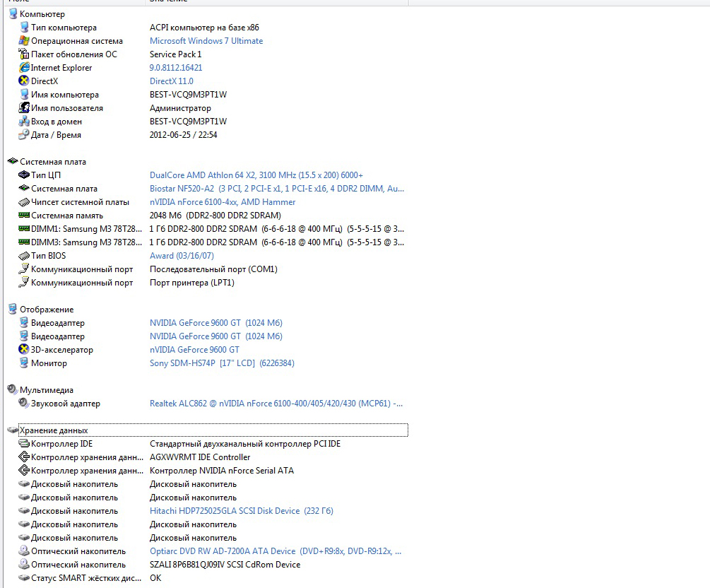Viewport: 710px width, 588px height.
Task: Click the yellow X icon in DirectX row
Action: pos(24,81)
